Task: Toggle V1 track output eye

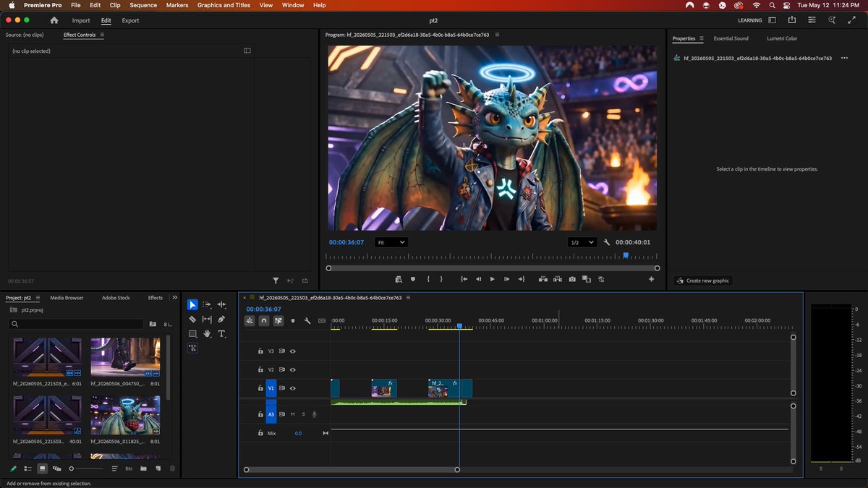Action: point(293,388)
